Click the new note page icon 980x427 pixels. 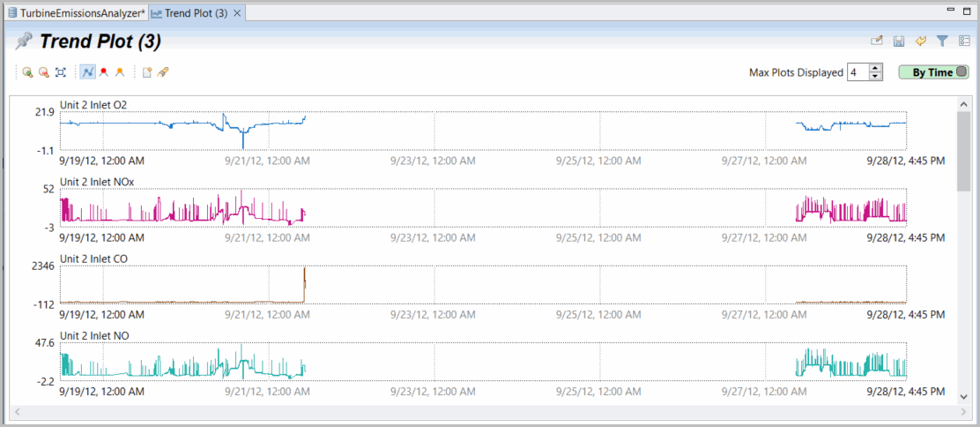pos(147,72)
